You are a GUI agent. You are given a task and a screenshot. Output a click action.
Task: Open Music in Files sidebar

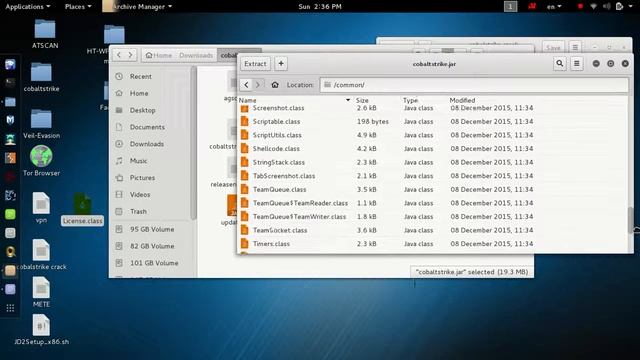[151, 161]
